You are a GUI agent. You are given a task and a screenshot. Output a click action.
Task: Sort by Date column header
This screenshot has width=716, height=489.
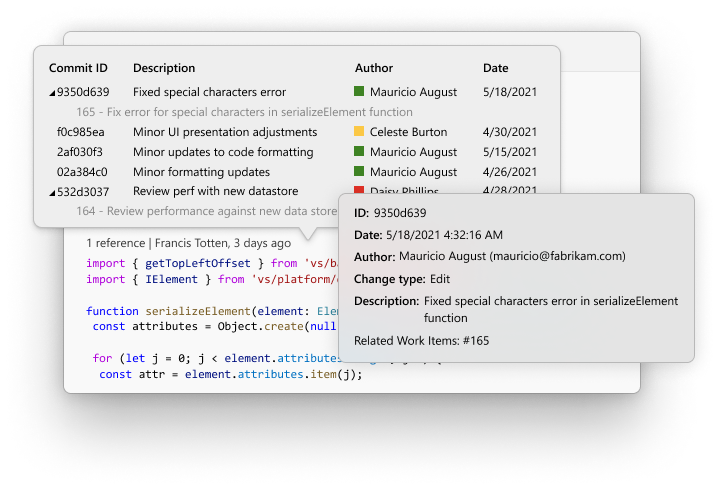[x=496, y=68]
